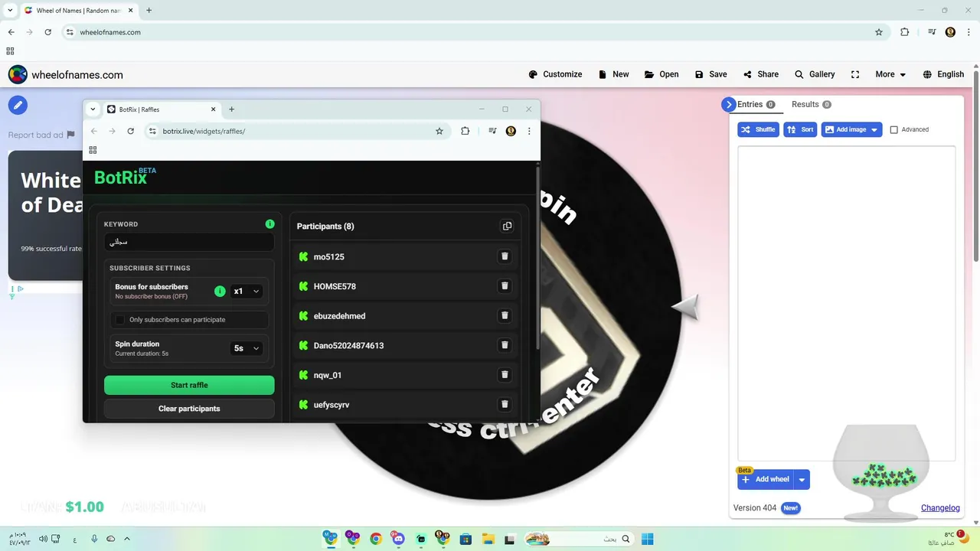Open File Explorer from taskbar
Image resolution: width=980 pixels, height=551 pixels.
[x=488, y=539]
